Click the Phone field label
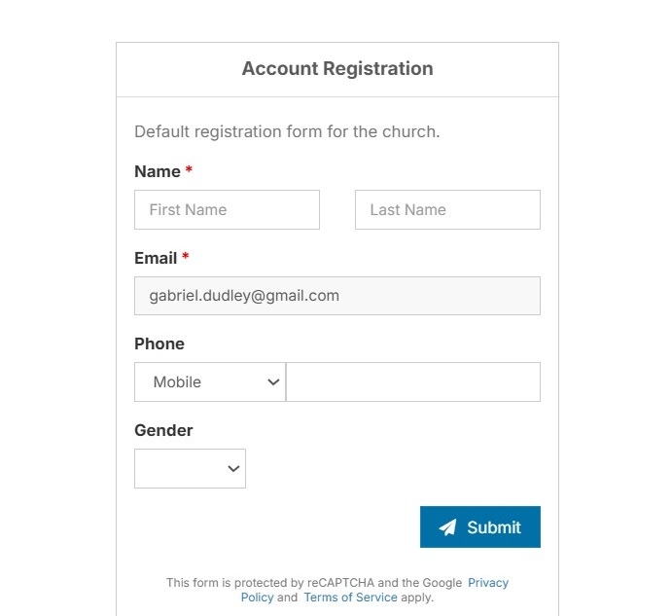Screen dimensions: 672x616 (159, 344)
